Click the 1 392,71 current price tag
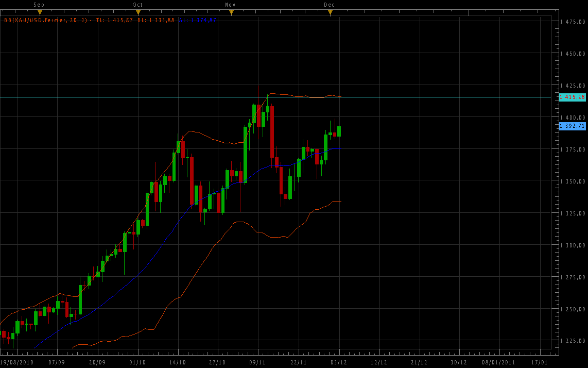 pos(572,126)
